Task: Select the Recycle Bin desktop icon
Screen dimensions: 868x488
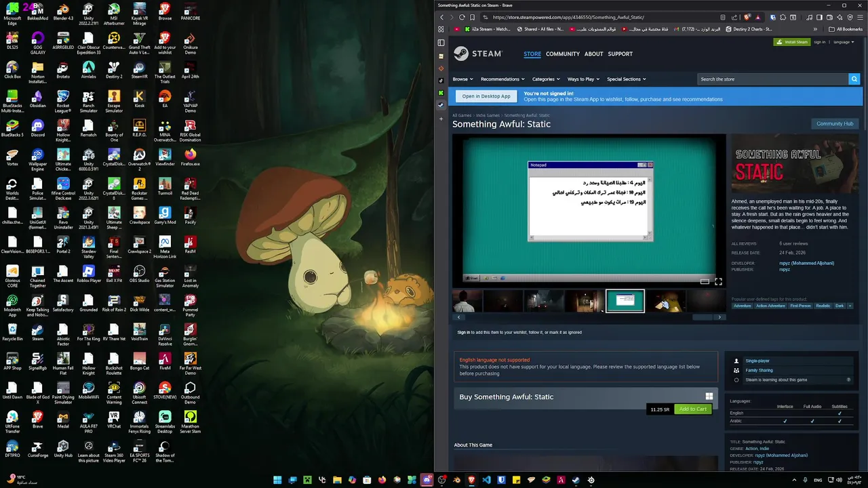Action: coord(12,331)
